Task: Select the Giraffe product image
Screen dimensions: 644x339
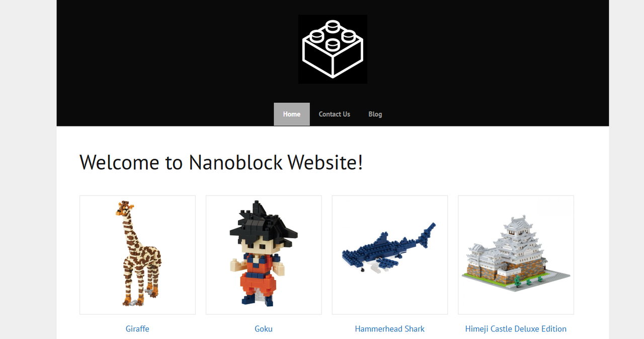Action: pos(137,255)
